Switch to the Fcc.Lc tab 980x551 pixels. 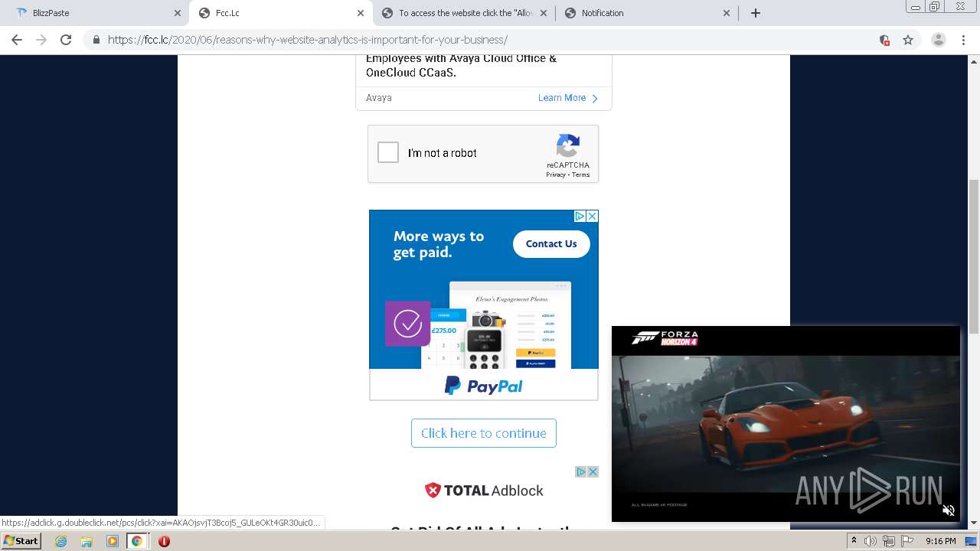click(x=281, y=13)
